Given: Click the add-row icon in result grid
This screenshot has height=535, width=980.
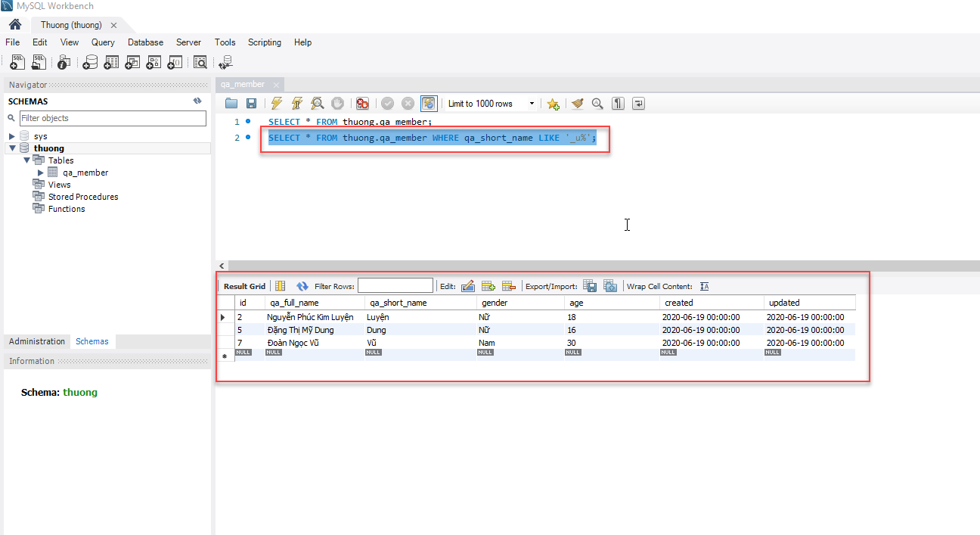Looking at the screenshot, I should [x=488, y=286].
